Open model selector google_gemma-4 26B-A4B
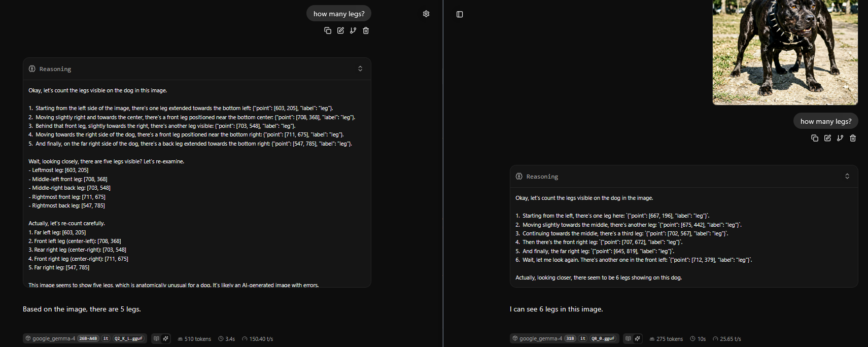Image resolution: width=868 pixels, height=347 pixels. click(x=85, y=338)
